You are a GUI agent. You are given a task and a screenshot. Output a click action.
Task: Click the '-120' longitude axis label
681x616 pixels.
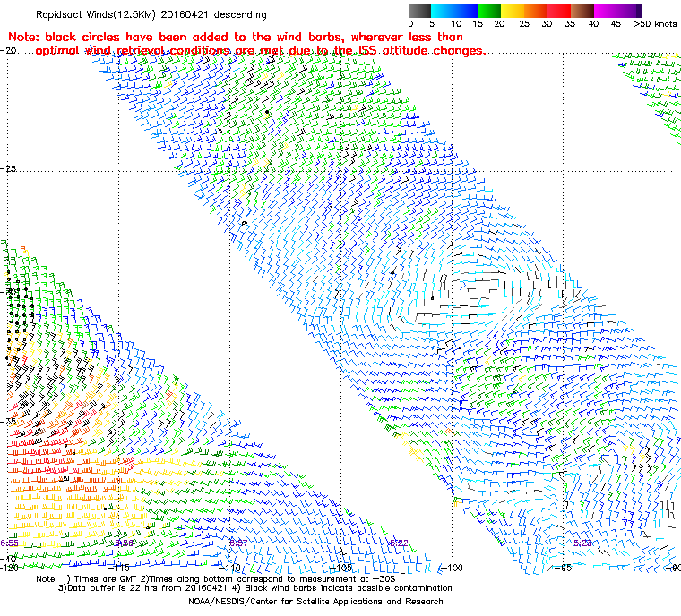pyautogui.click(x=10, y=568)
